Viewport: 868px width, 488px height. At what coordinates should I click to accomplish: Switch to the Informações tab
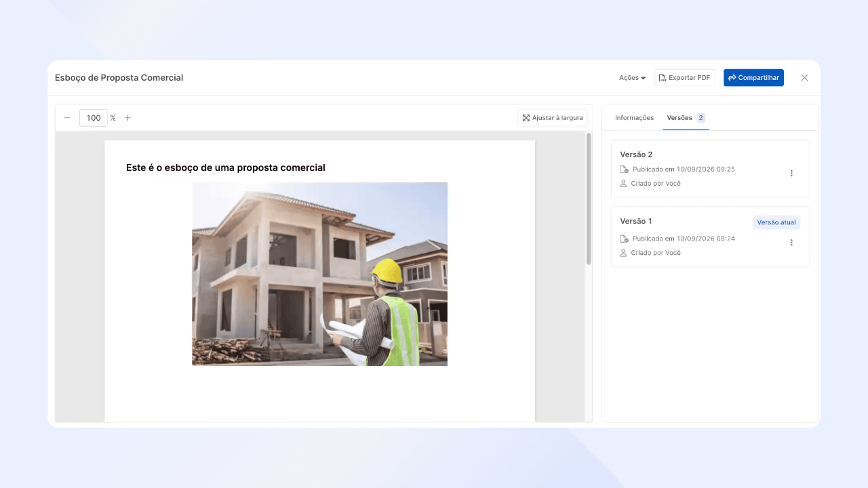click(634, 118)
